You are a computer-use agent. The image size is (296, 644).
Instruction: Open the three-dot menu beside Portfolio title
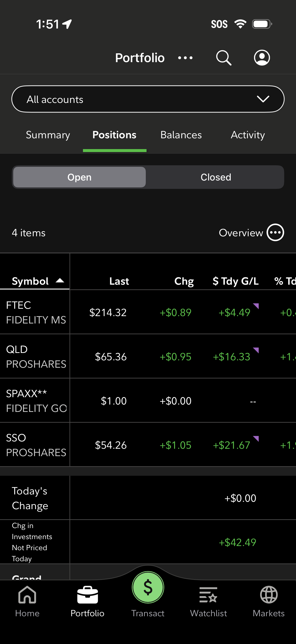[185, 58]
